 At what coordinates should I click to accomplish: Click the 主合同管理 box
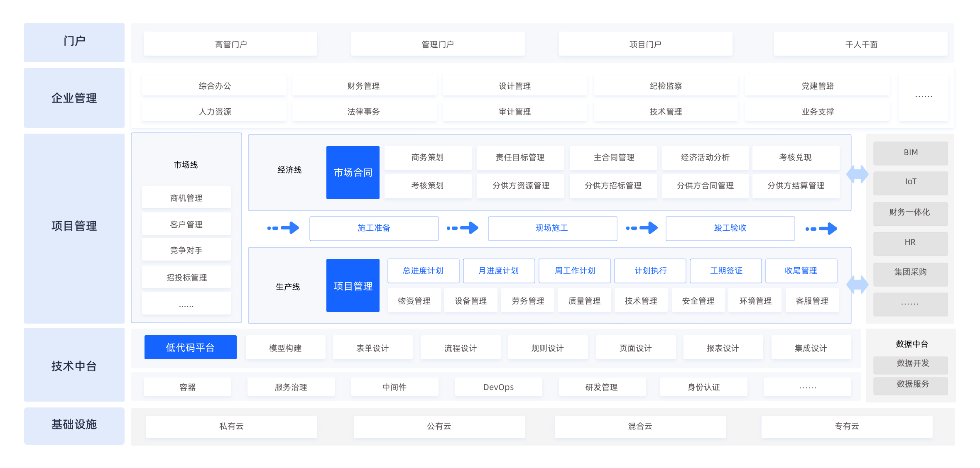coord(613,158)
